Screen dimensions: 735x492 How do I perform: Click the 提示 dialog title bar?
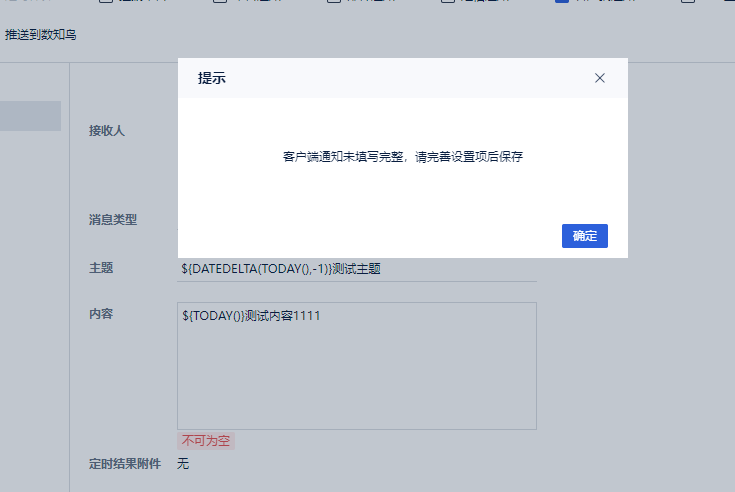[x=403, y=78]
